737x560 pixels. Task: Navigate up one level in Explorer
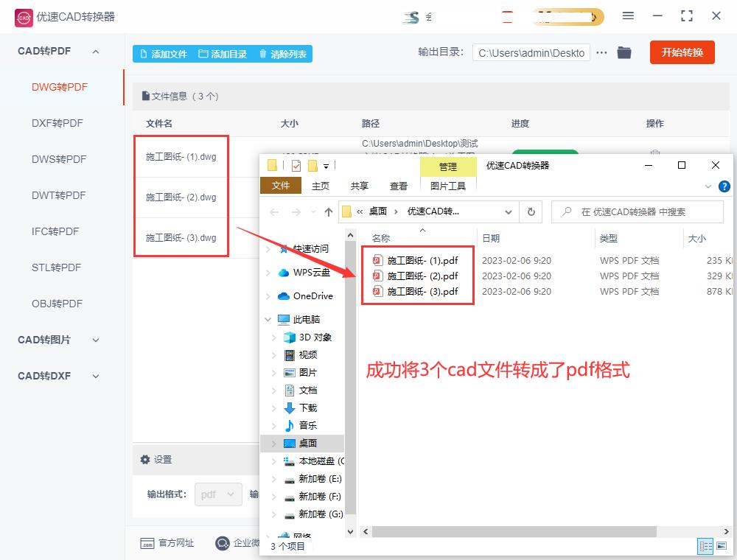329,211
